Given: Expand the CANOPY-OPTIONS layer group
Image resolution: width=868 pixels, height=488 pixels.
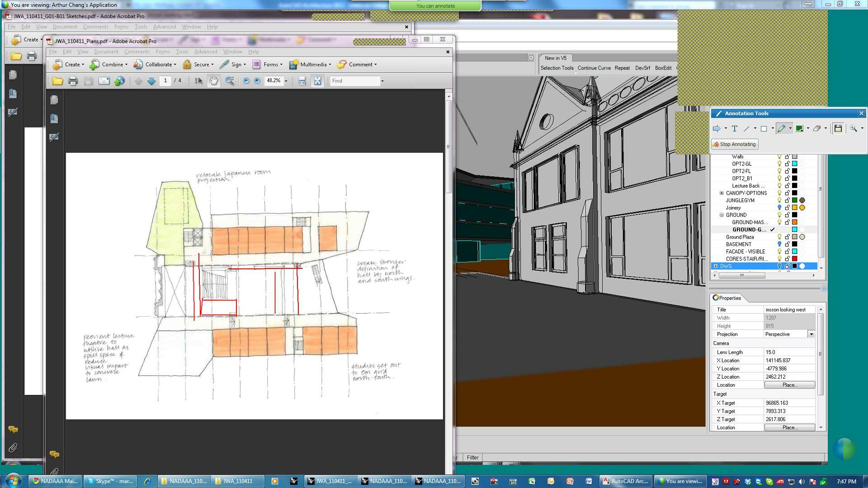Looking at the screenshot, I should click(722, 193).
